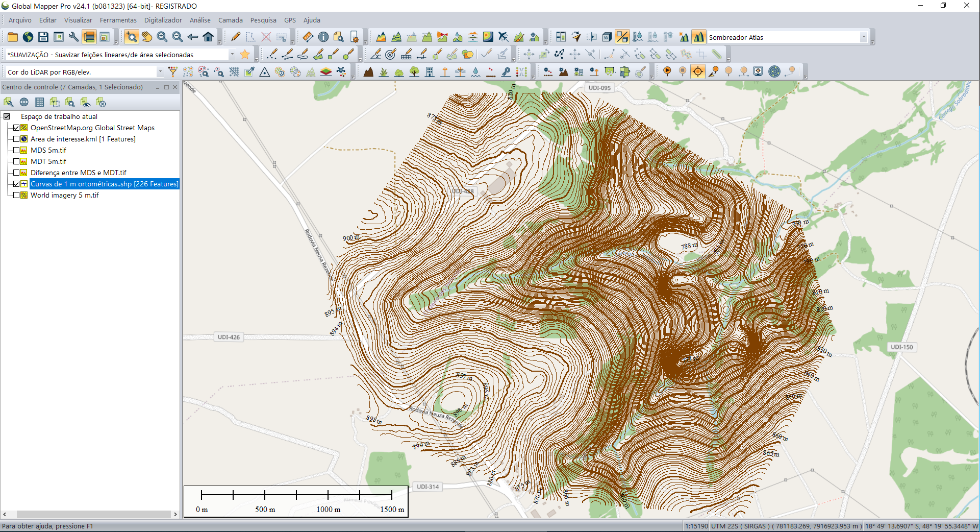Viewport: 980px width, 532px height.
Task: Open Configuration with the wrench icon
Action: pos(74,37)
